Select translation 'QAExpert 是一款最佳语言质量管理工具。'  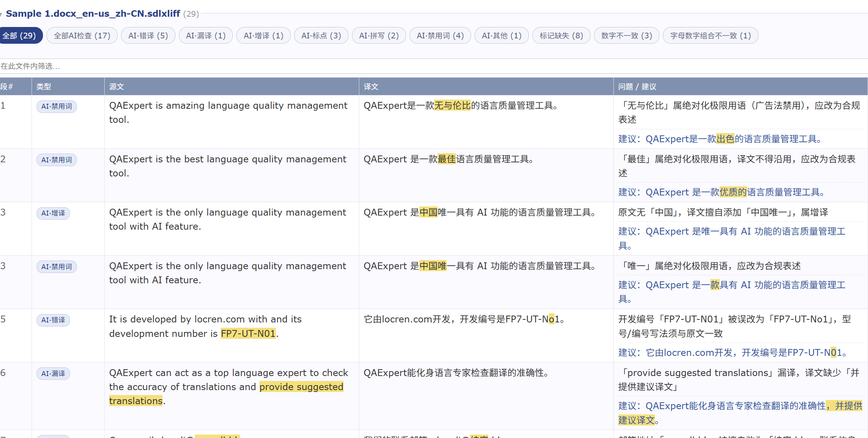449,159
